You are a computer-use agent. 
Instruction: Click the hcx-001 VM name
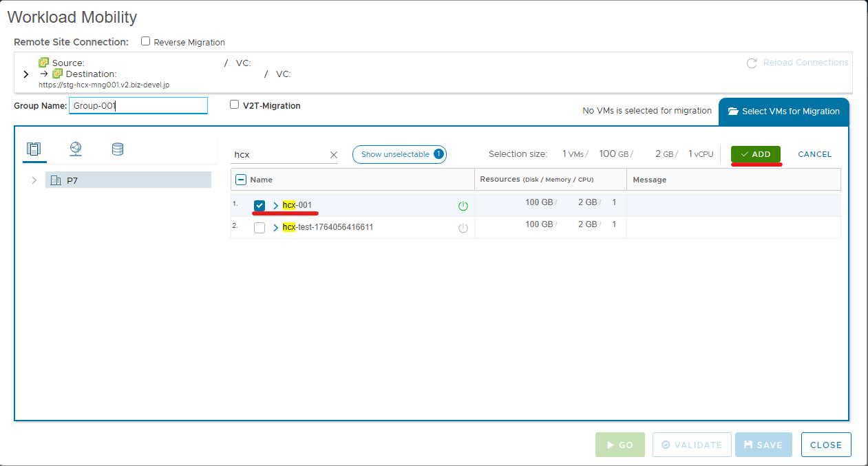click(x=297, y=205)
